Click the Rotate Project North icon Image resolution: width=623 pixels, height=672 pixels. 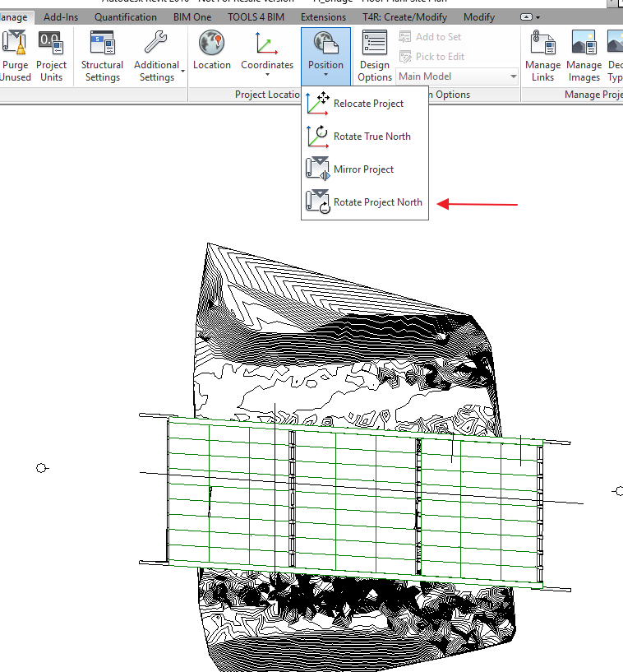[x=317, y=202]
